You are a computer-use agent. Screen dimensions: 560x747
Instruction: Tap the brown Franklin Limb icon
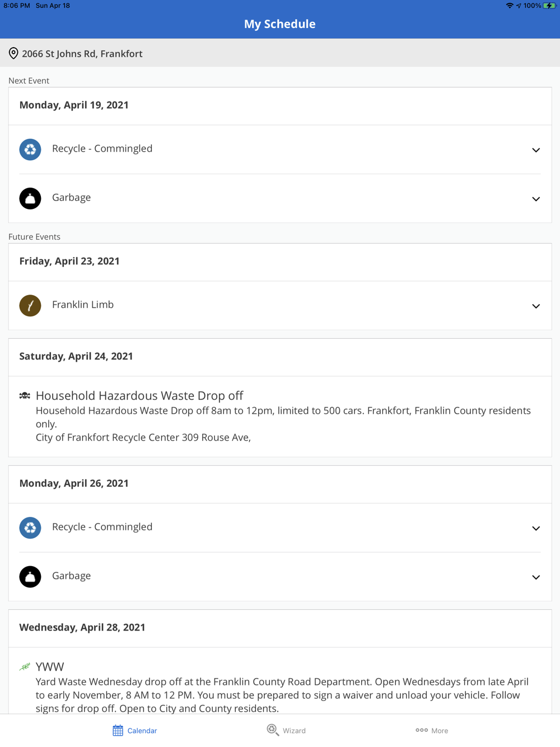point(30,306)
